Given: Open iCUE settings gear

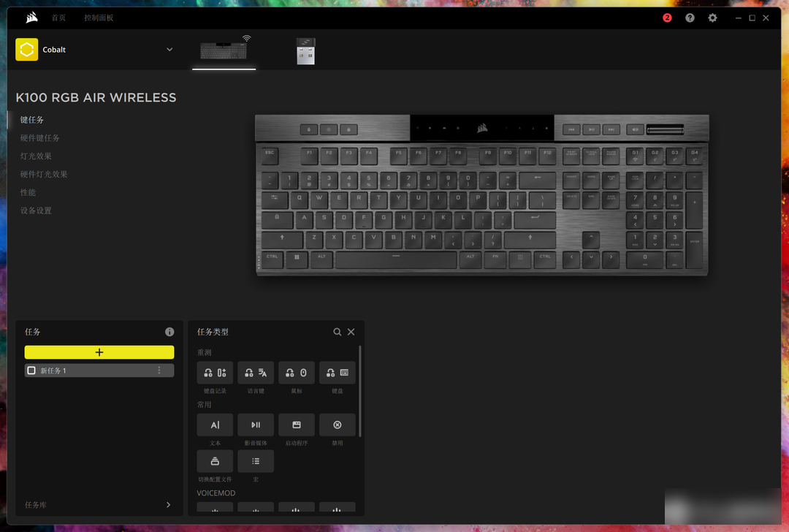Looking at the screenshot, I should 712,18.
